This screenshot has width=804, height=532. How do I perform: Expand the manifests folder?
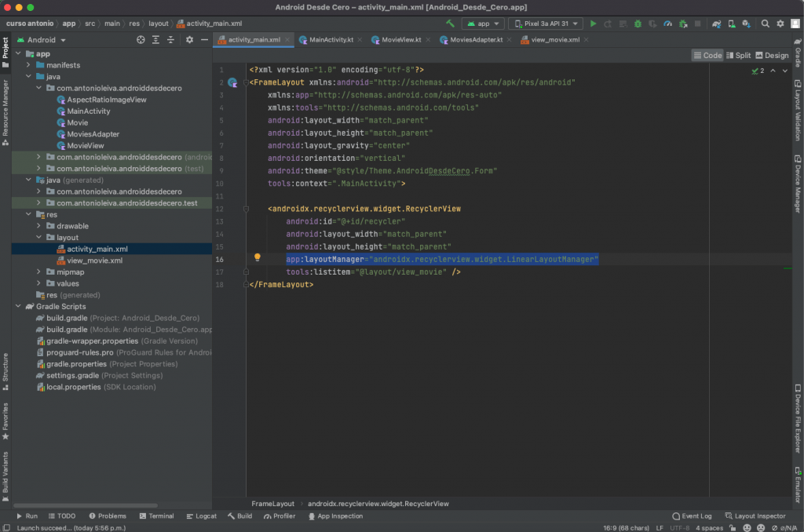(x=28, y=65)
